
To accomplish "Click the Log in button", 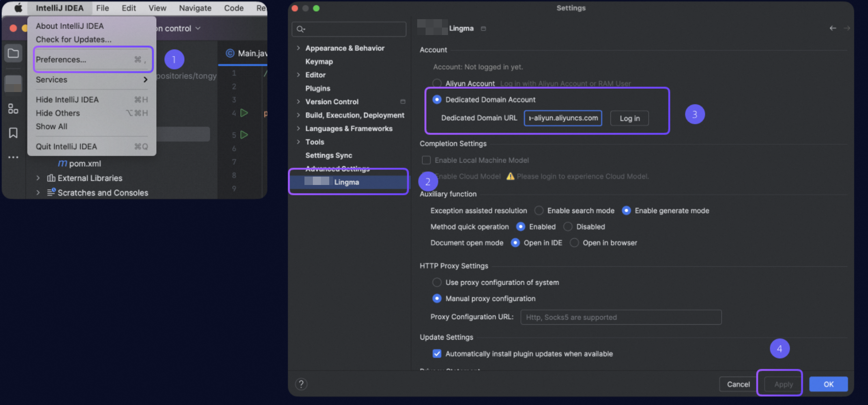I will (629, 119).
